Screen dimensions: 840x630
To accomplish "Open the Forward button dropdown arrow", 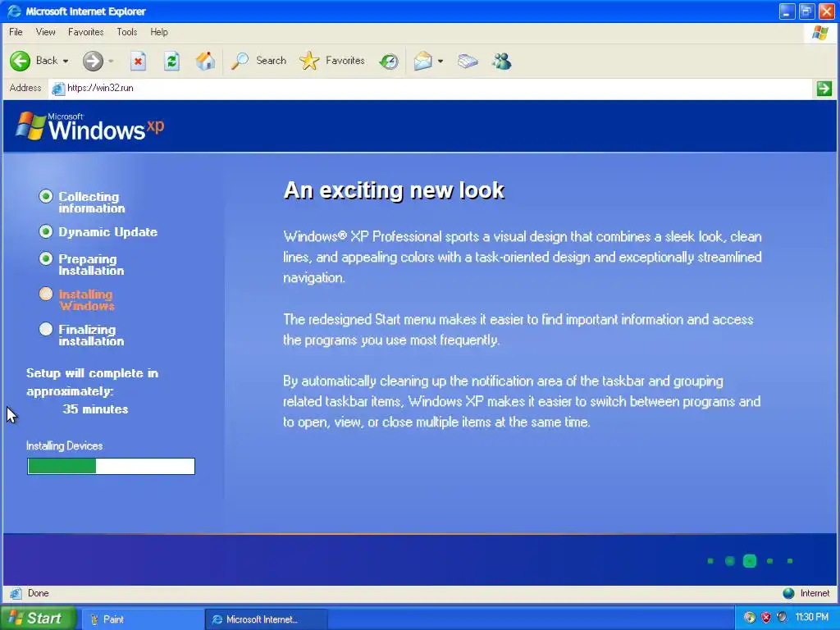I will (x=111, y=61).
